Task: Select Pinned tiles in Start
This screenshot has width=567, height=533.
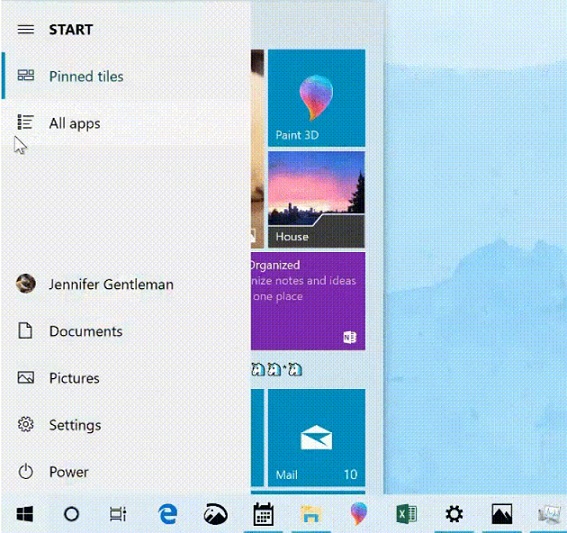Action: [126, 76]
